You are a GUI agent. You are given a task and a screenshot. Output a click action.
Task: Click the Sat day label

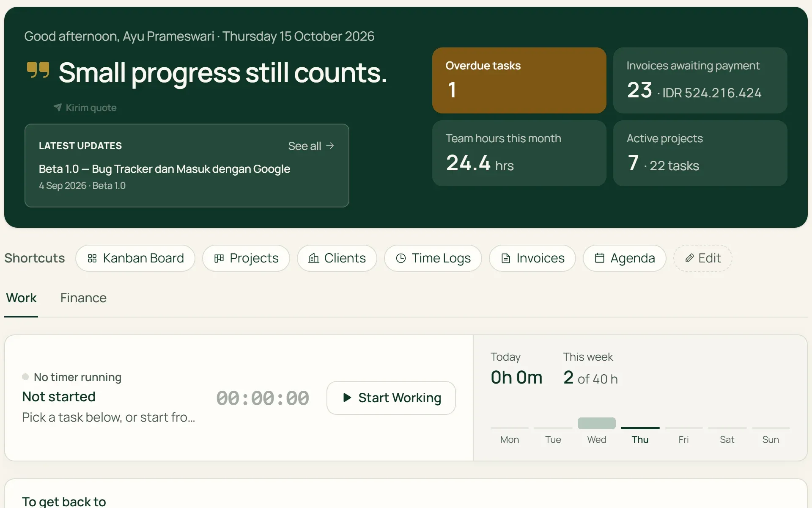coord(727,439)
